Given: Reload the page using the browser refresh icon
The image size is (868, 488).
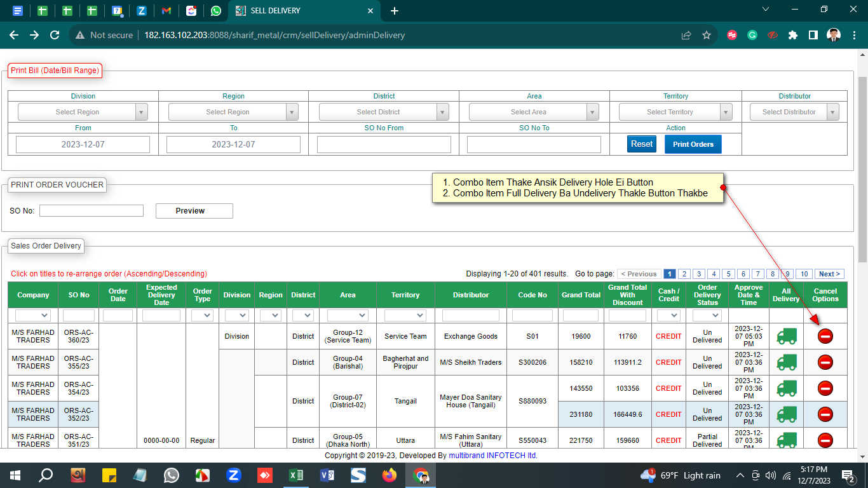Looking at the screenshot, I should [55, 35].
